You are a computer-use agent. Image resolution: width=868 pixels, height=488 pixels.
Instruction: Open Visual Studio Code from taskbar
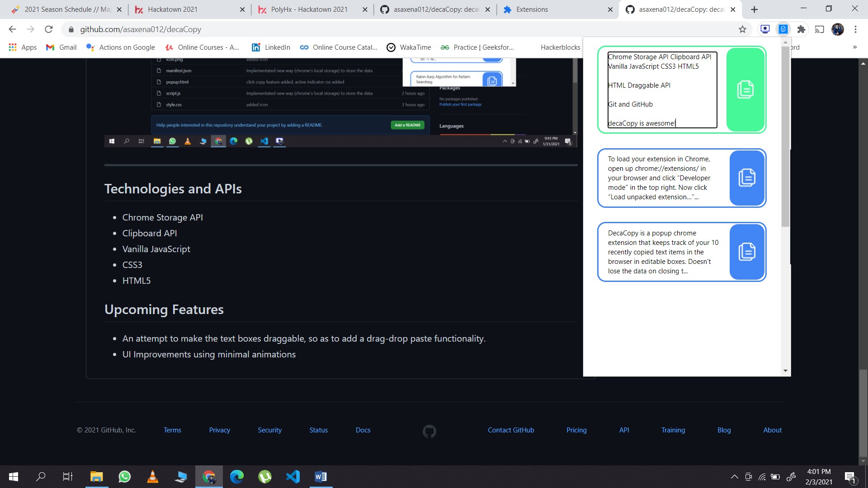pyautogui.click(x=292, y=477)
